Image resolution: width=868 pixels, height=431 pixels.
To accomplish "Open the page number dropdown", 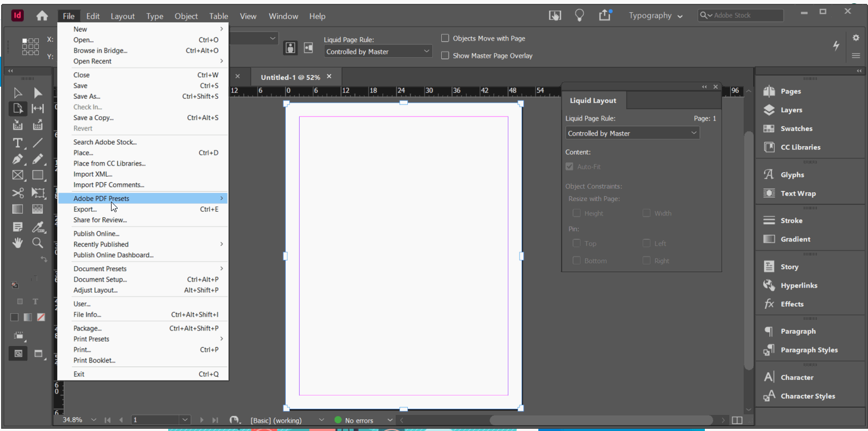I will (185, 420).
